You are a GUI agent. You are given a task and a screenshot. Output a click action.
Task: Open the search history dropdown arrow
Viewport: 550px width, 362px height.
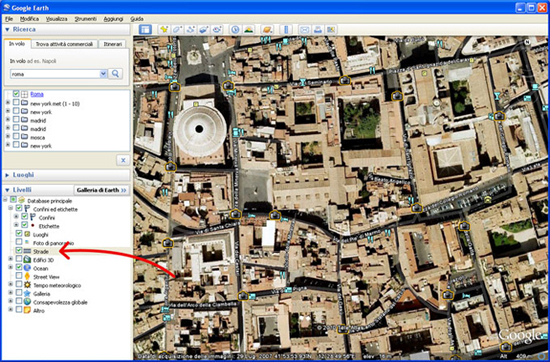pyautogui.click(x=103, y=74)
